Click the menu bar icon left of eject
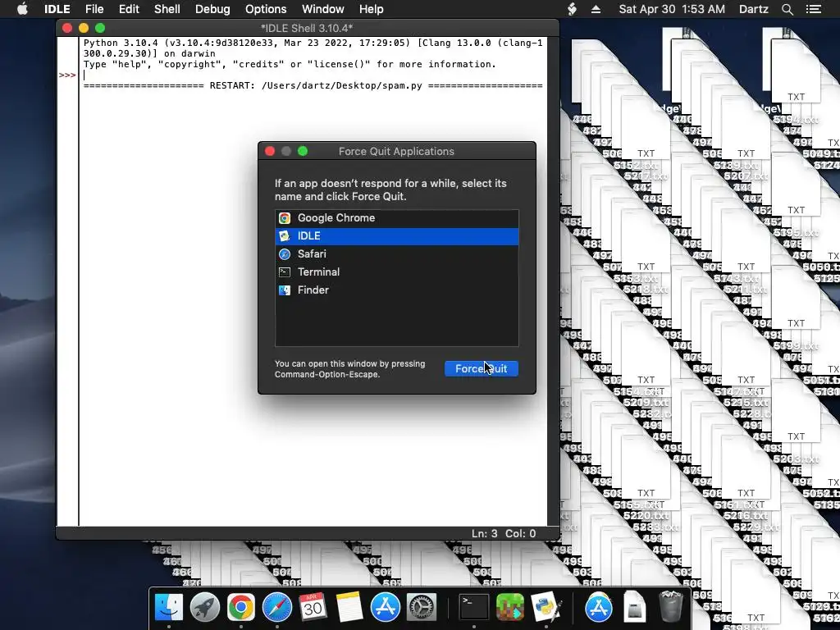This screenshot has width=840, height=630. pos(572,9)
